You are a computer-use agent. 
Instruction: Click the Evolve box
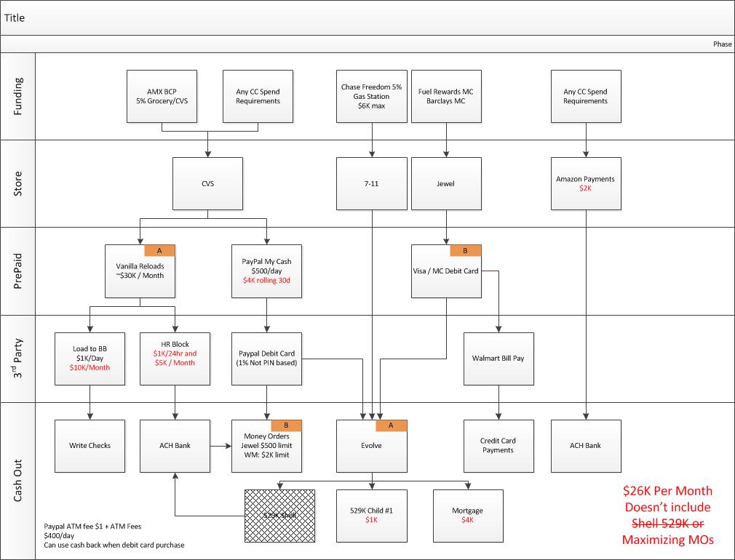click(372, 446)
